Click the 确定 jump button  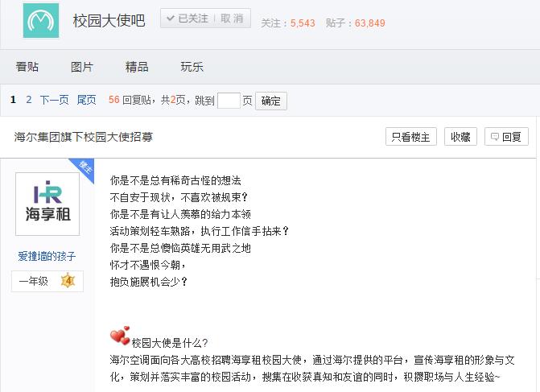coord(271,101)
